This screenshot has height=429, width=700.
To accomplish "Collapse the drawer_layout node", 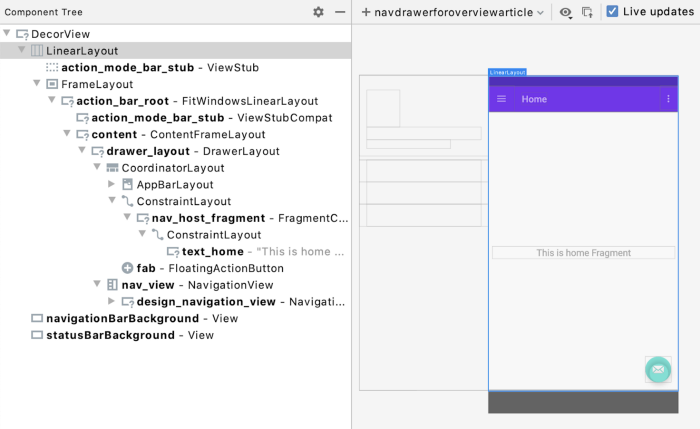I will tap(82, 151).
